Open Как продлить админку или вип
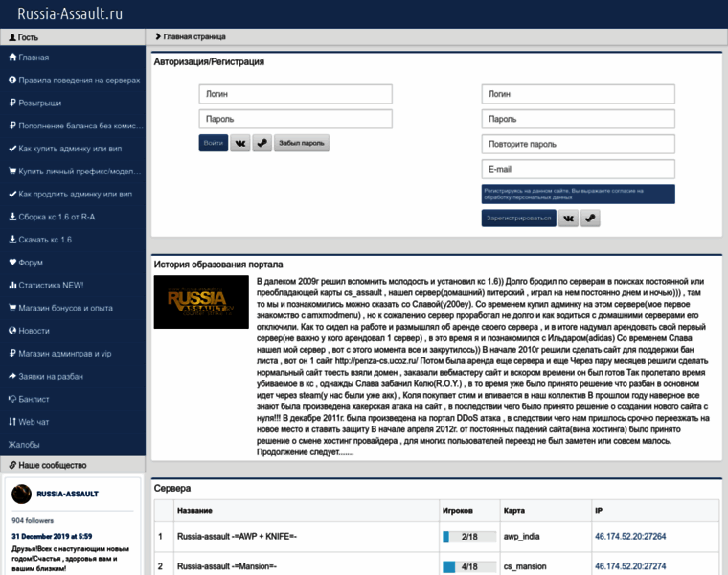The height and width of the screenshot is (575, 728). (x=71, y=194)
